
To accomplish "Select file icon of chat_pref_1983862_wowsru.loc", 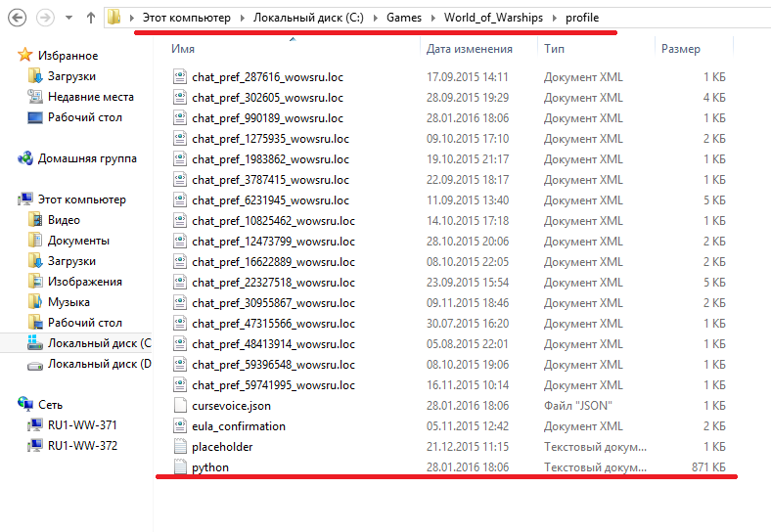I will click(x=180, y=159).
